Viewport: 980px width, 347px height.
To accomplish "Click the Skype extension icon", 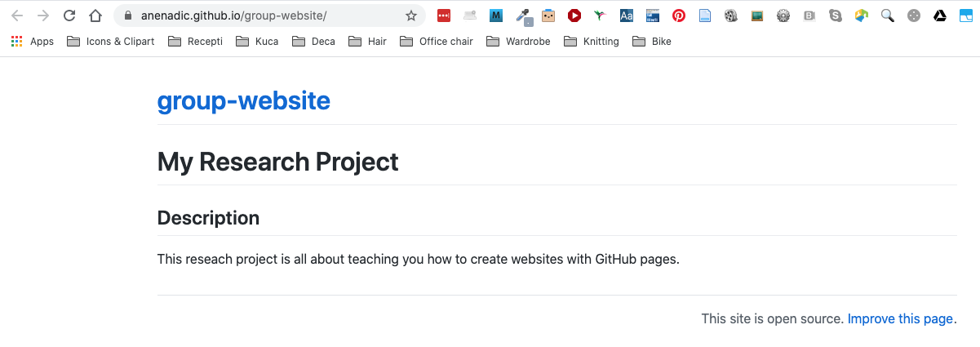I will [835, 16].
